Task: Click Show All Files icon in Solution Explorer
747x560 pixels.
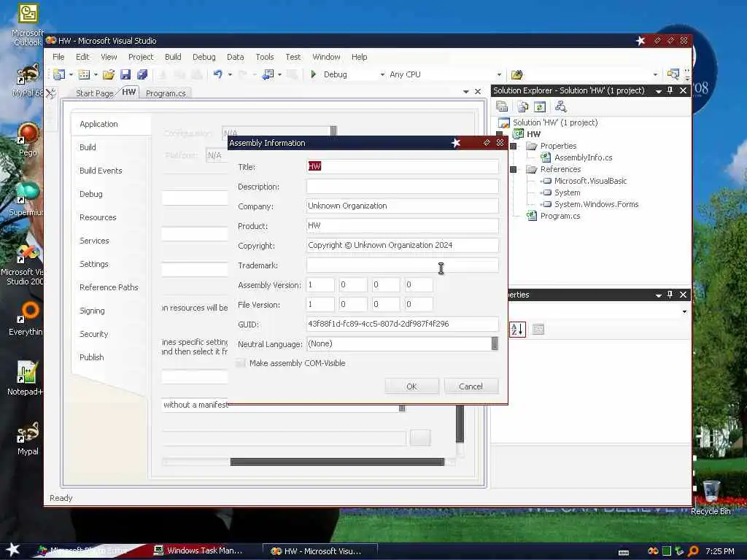Action: click(x=523, y=106)
